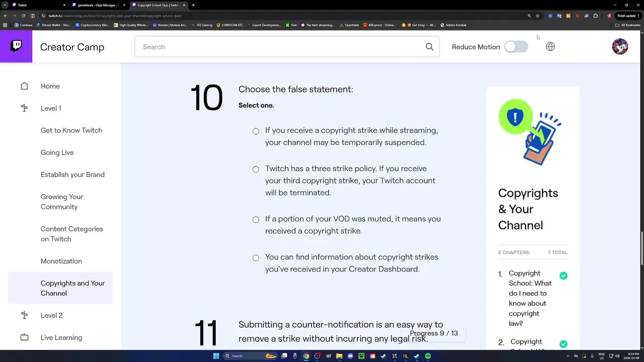Select the 'Creator Dashboard' answer
This screenshot has width=644, height=362.
256,258
